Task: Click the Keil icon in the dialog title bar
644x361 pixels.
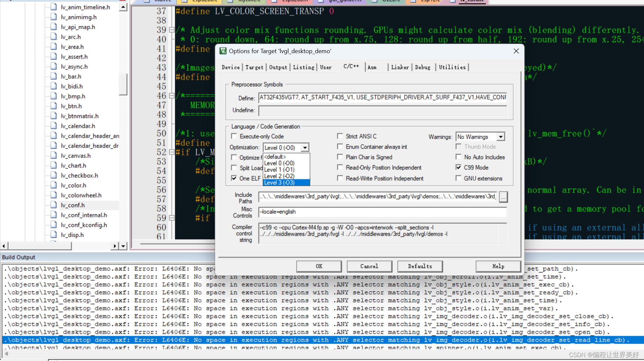Action: tap(223, 51)
